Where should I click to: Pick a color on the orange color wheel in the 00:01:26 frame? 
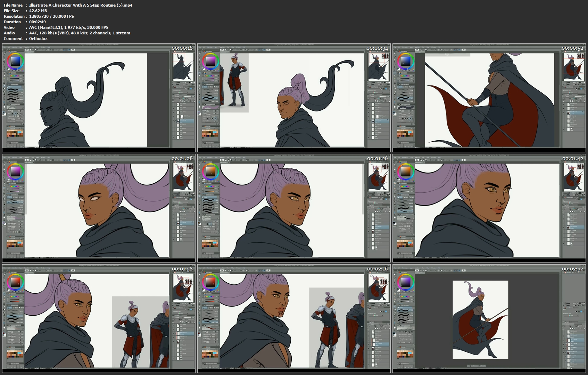(210, 172)
